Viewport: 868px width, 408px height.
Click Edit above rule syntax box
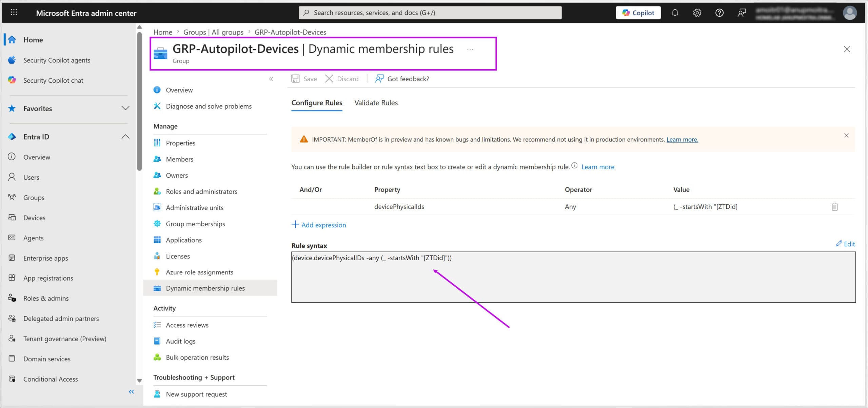coord(845,244)
